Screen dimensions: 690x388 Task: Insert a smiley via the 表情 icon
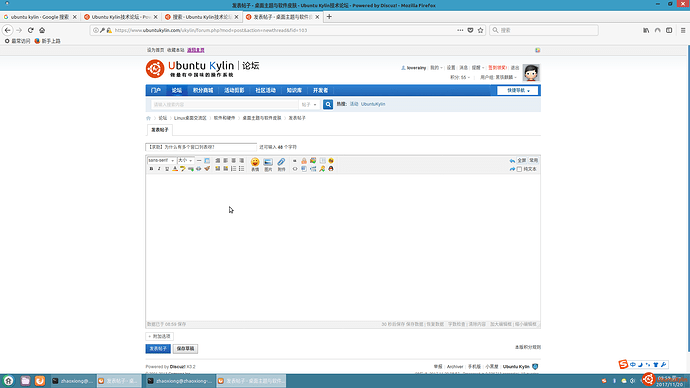point(255,164)
